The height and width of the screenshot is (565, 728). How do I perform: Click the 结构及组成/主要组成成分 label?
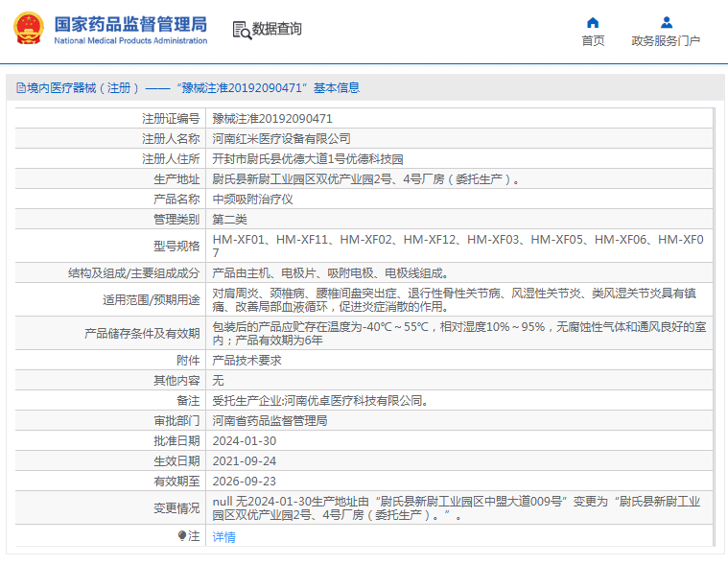(x=133, y=273)
